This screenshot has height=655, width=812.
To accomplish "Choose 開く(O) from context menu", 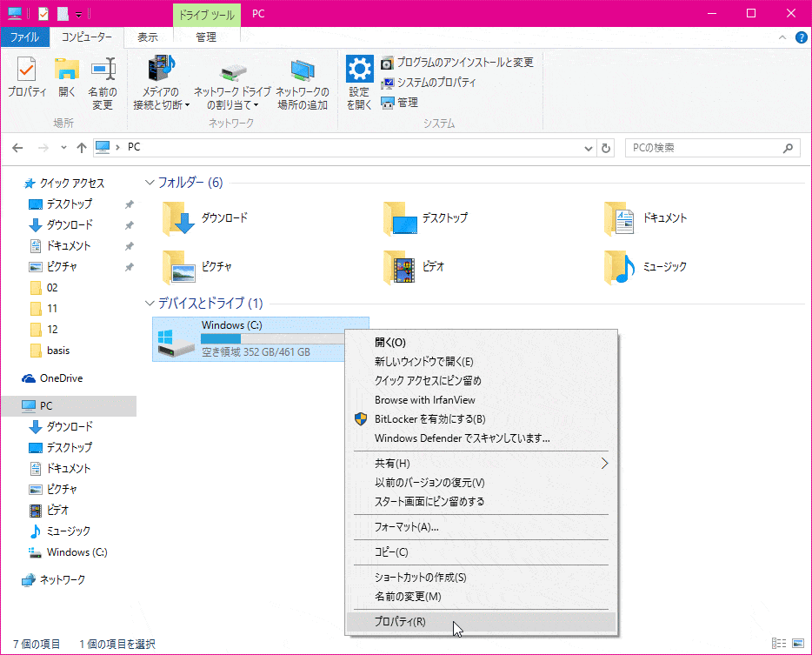I will (482, 343).
